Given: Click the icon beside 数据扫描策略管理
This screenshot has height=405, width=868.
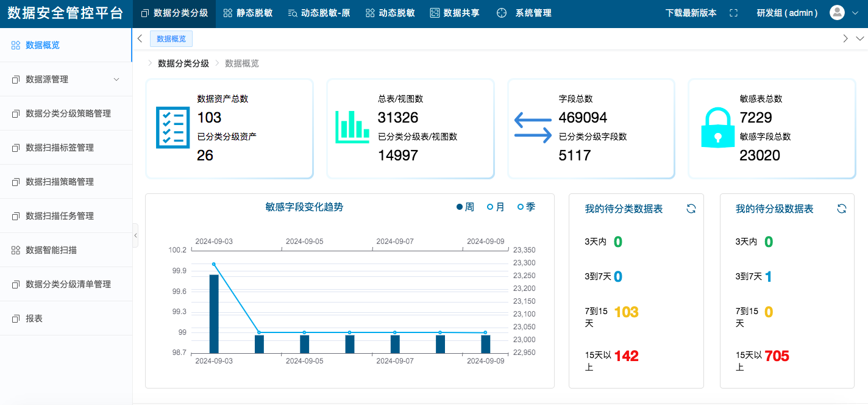Looking at the screenshot, I should (16, 182).
